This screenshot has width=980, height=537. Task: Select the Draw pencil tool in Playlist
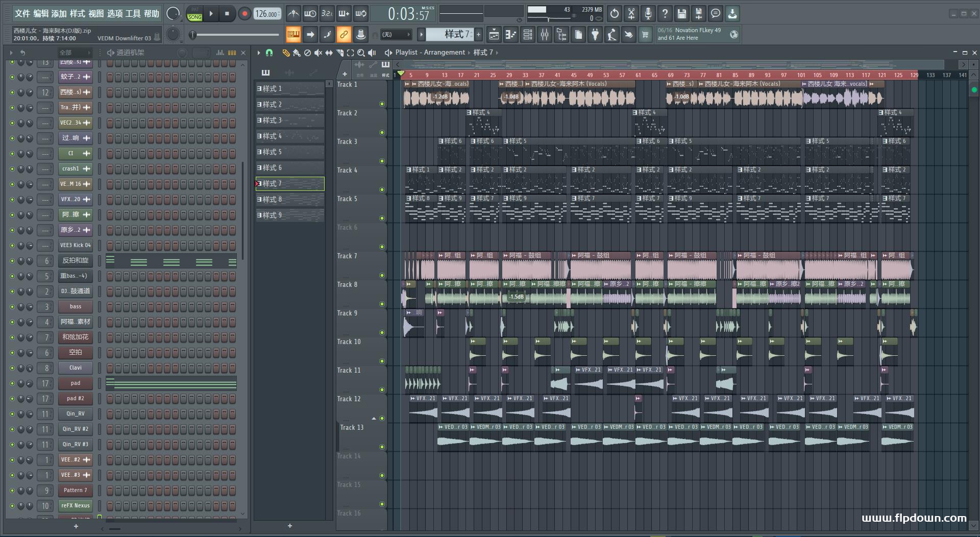pos(286,53)
